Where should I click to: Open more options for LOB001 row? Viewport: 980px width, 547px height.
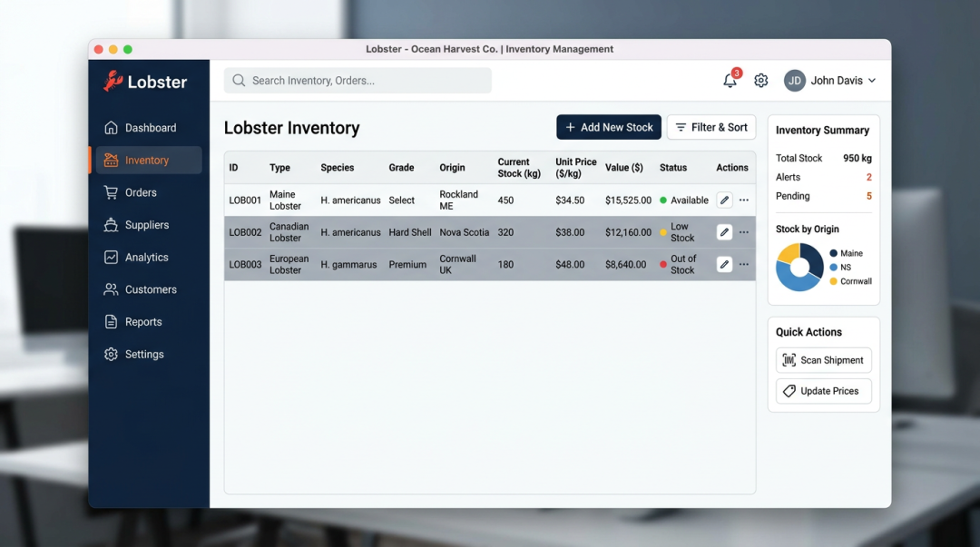click(x=744, y=200)
